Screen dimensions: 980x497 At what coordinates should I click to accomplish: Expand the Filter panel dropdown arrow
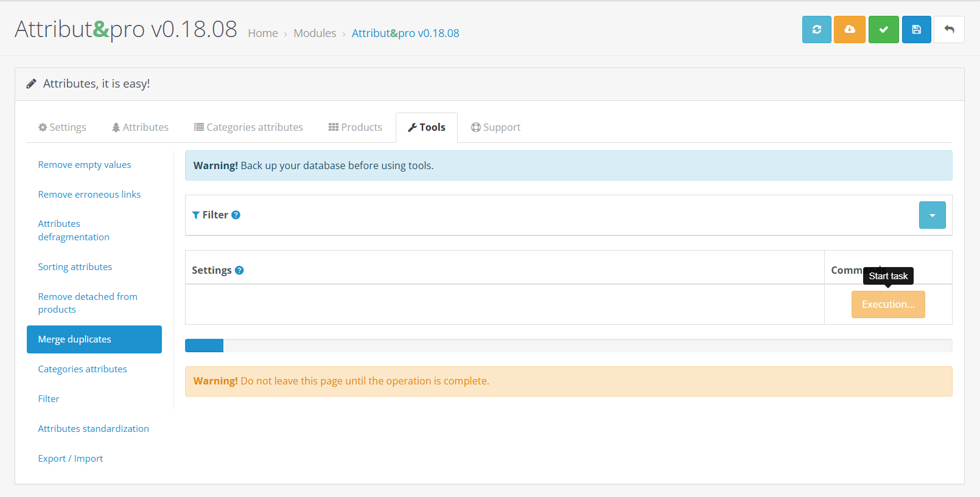click(x=932, y=215)
